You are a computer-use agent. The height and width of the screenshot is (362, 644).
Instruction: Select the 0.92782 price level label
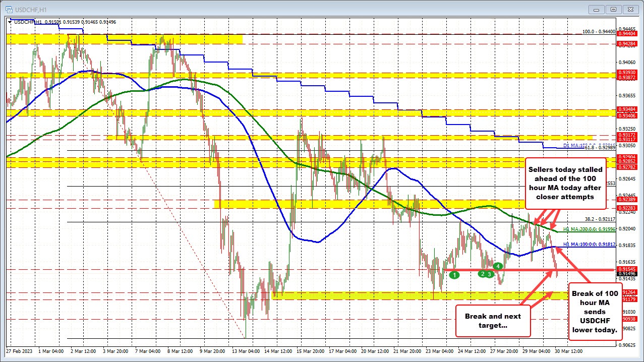[626, 167]
